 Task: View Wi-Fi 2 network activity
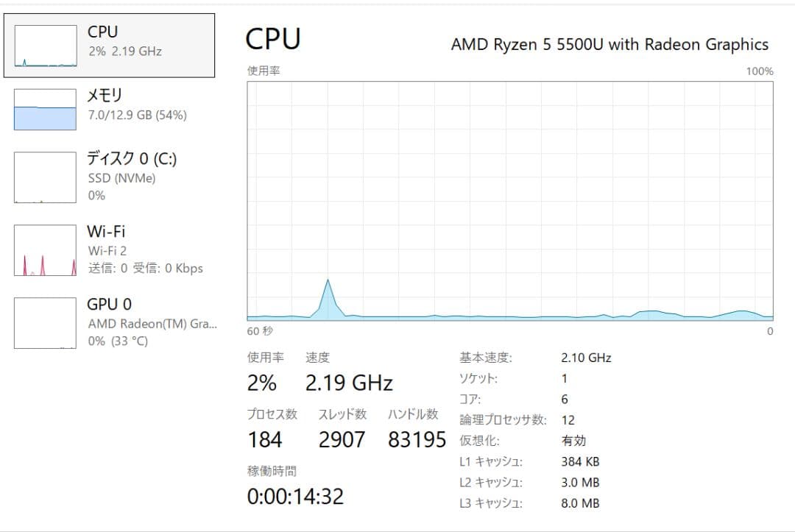tap(110, 249)
